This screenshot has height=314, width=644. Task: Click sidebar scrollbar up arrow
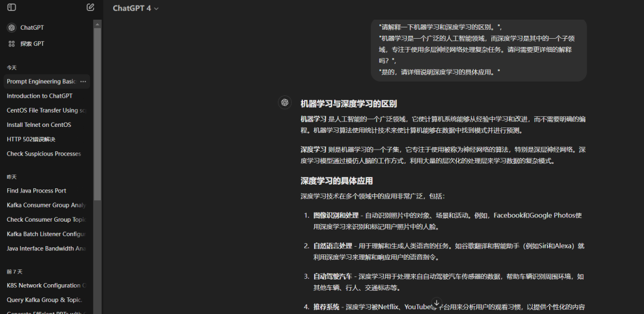click(97, 24)
